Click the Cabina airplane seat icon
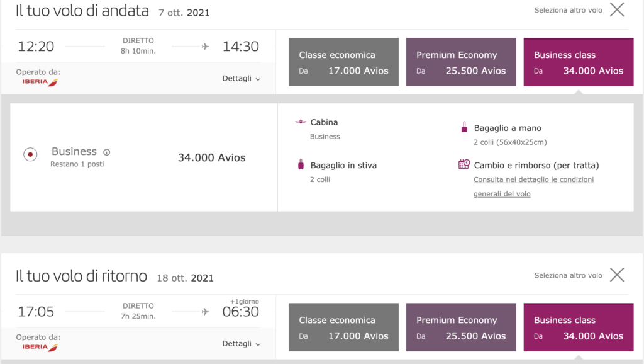 click(x=301, y=122)
